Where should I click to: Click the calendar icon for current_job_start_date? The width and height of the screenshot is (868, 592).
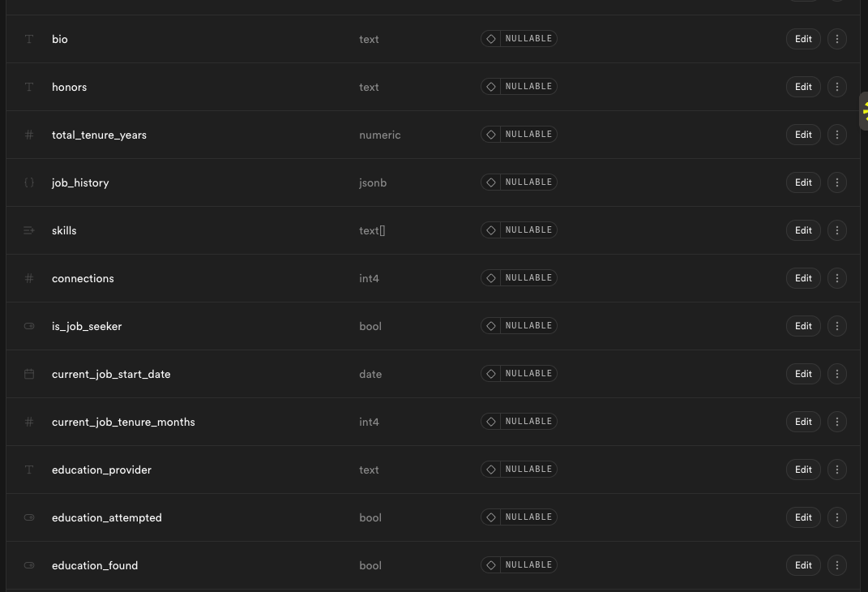[29, 374]
